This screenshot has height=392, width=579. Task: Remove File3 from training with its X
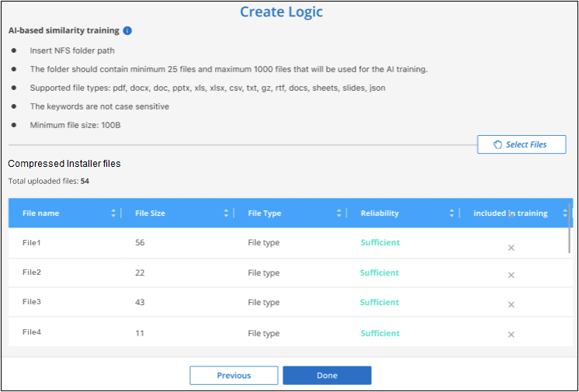tap(511, 305)
